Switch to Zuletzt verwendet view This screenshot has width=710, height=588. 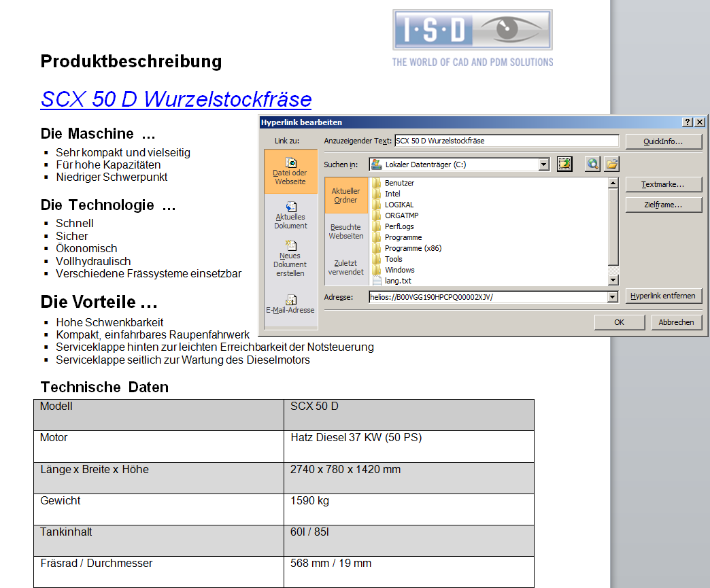coord(346,268)
